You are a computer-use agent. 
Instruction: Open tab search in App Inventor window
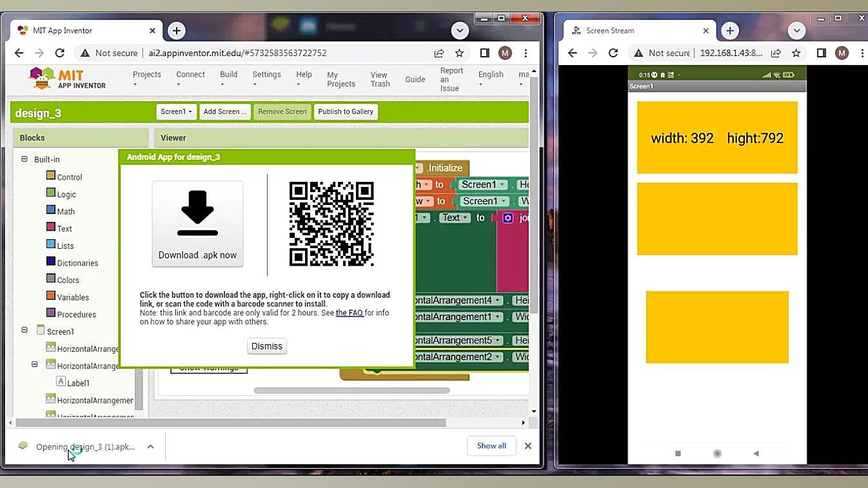pos(460,30)
